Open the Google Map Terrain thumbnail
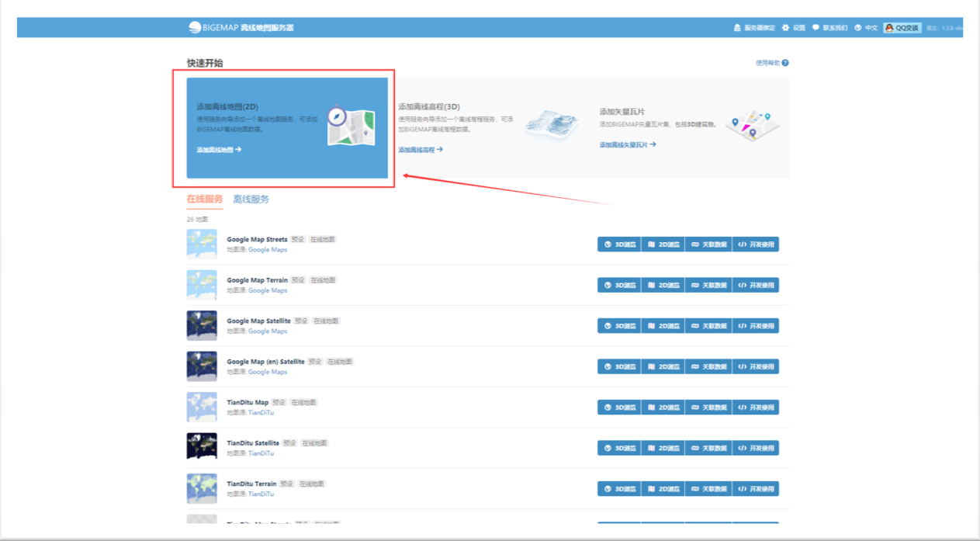Screen dimensions: 980x541 (202, 285)
